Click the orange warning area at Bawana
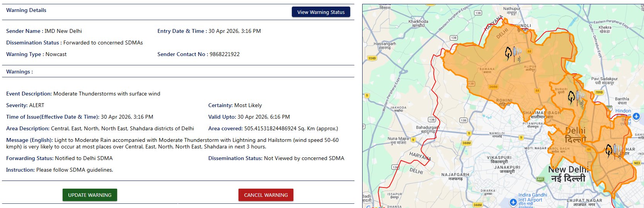Image resolution: width=644 pixels, height=208 pixels. pos(487,71)
